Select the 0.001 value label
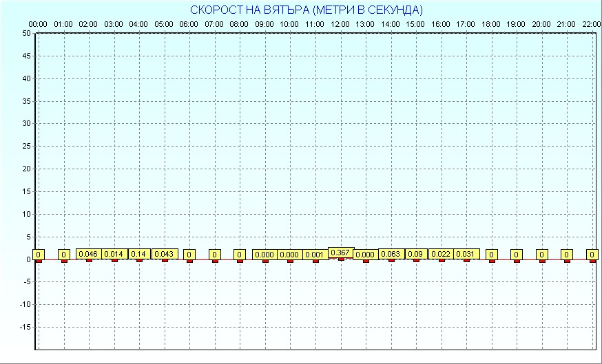 [x=315, y=255]
